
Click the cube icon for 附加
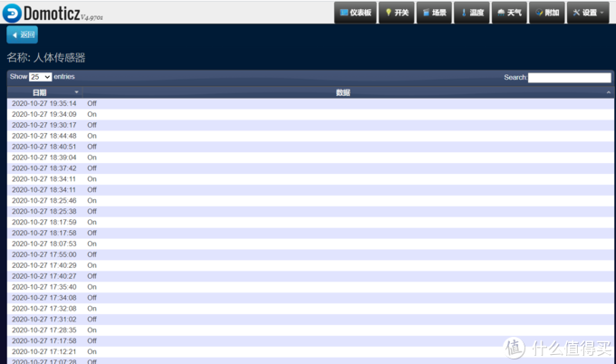(539, 13)
